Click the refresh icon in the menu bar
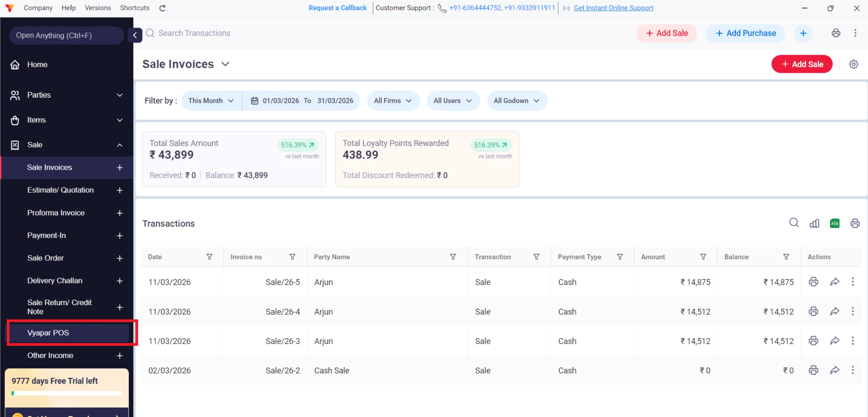The width and height of the screenshot is (868, 417). 162,8
